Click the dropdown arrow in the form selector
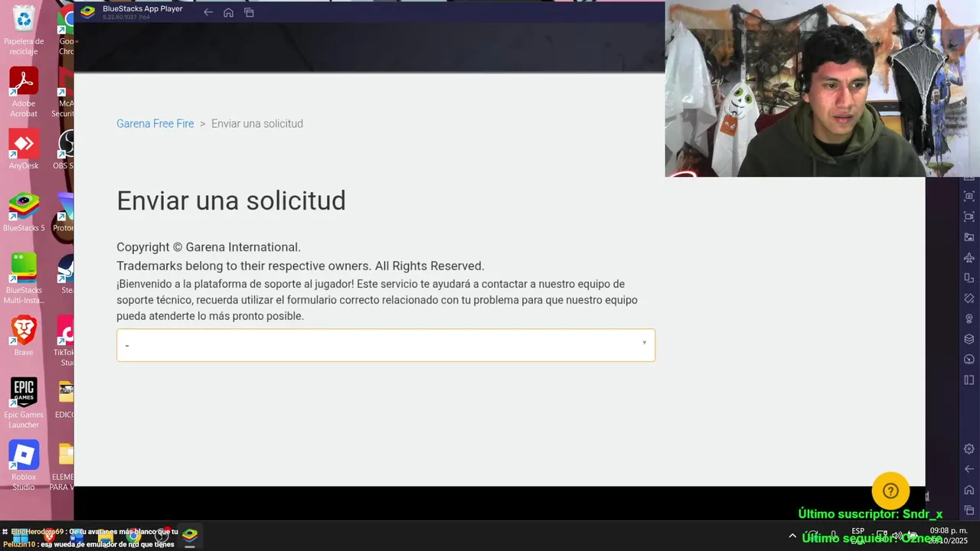Screen dimensions: 980x551 [x=644, y=343]
